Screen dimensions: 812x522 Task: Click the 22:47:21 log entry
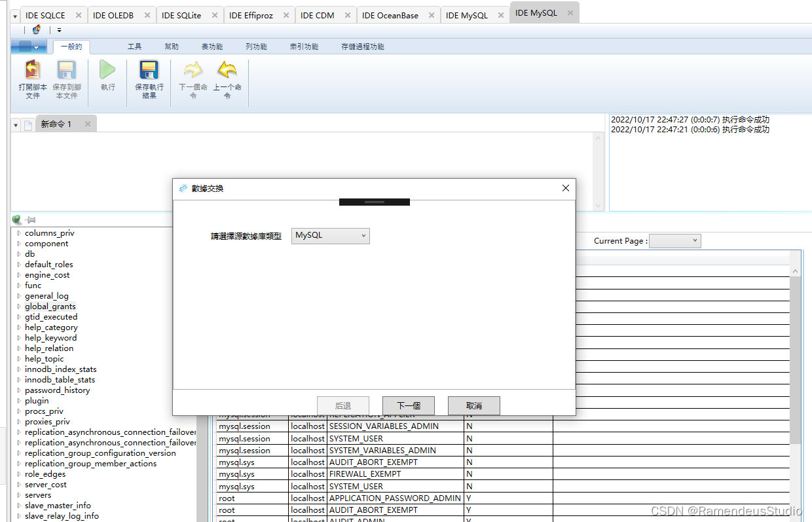point(690,130)
